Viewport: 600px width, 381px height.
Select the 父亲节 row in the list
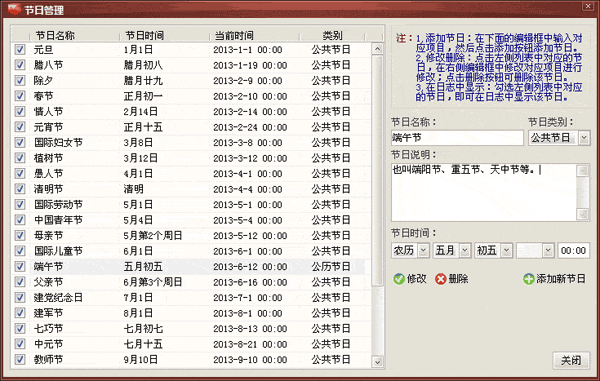tap(191, 282)
